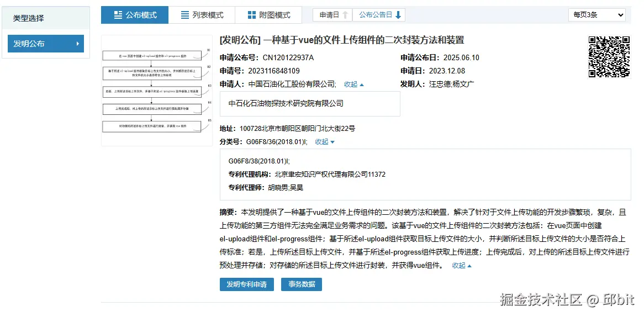Click the layout icon in 公布模式
644x317 pixels.
click(118, 15)
